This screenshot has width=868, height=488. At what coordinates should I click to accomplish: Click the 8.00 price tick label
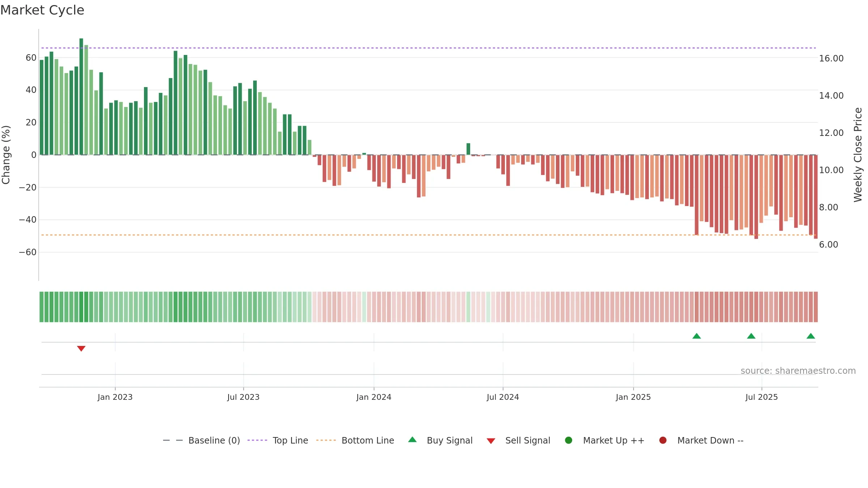pyautogui.click(x=829, y=207)
